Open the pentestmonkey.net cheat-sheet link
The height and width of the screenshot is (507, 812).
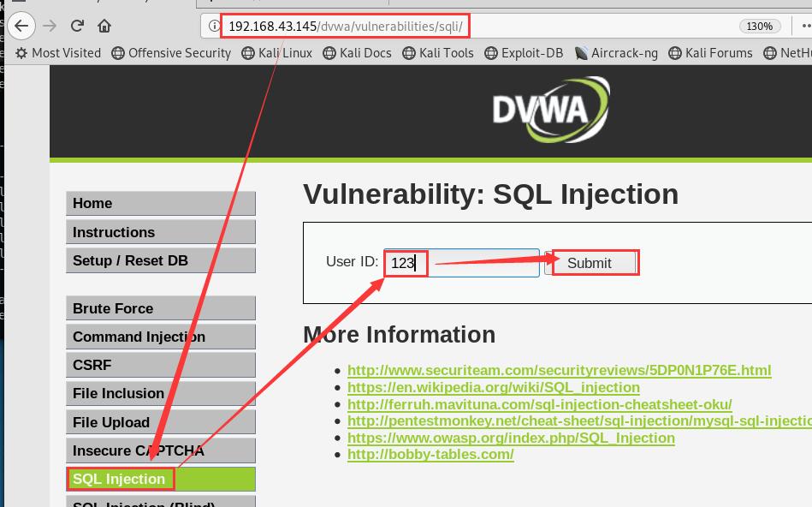[x=579, y=421]
